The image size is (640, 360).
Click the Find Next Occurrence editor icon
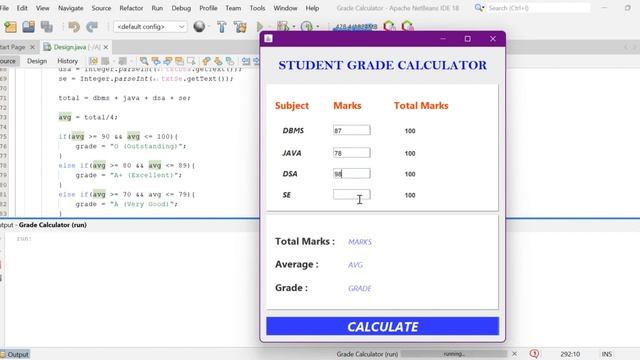[168, 61]
